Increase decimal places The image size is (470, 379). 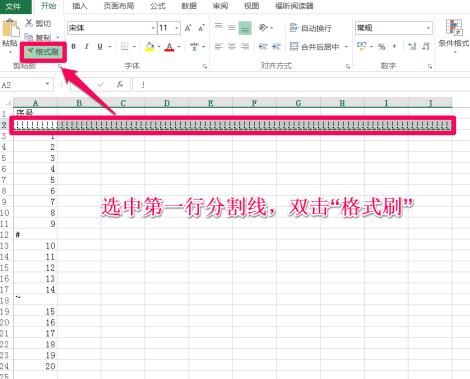coord(412,47)
